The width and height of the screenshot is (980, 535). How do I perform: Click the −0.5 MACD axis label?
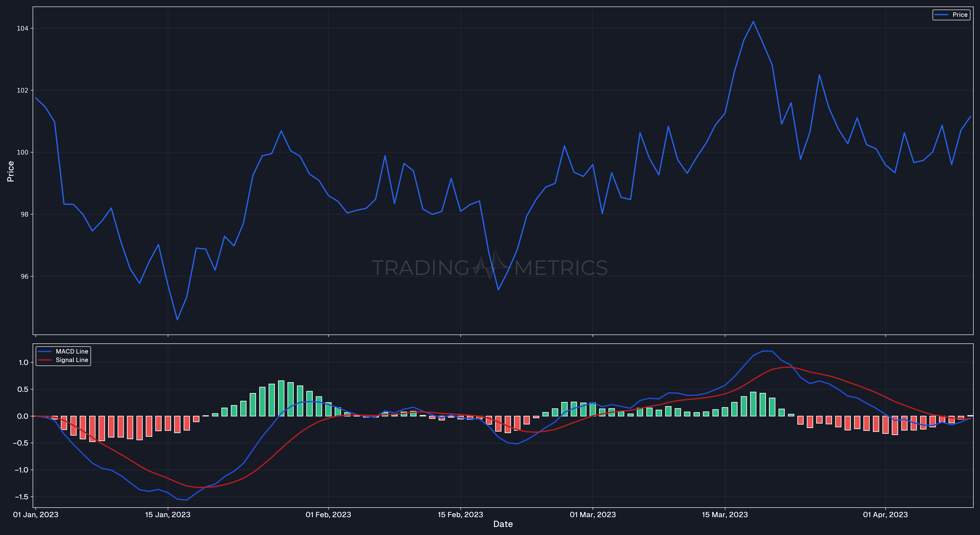click(21, 443)
